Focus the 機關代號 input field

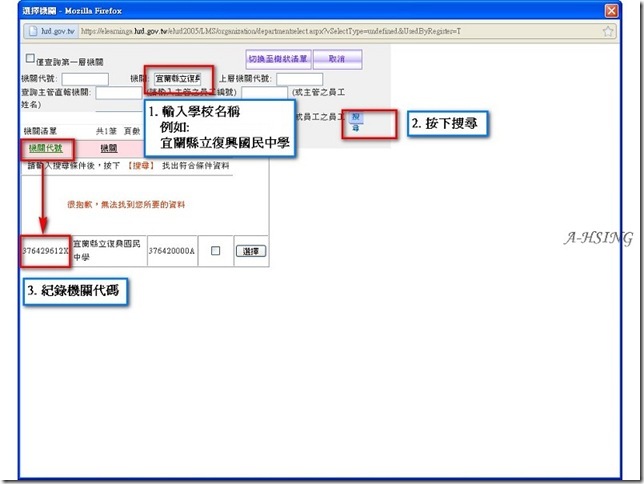point(85,79)
